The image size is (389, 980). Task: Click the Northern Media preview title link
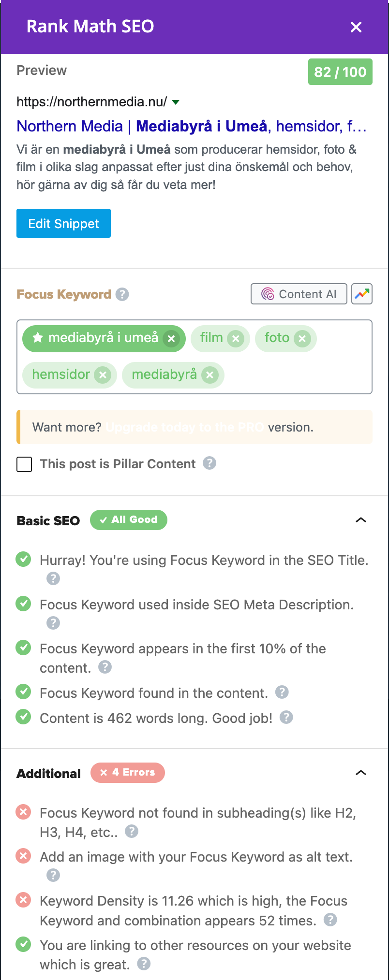tap(191, 126)
